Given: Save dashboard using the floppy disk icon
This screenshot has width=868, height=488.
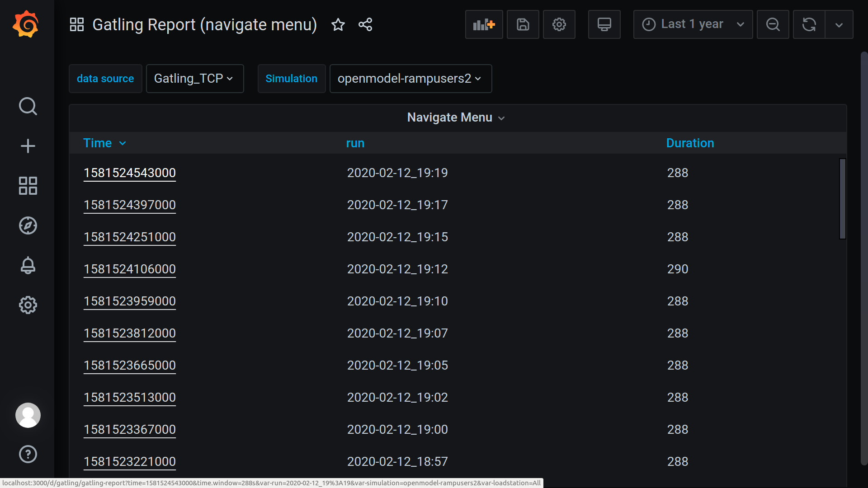Looking at the screenshot, I should 523,24.
